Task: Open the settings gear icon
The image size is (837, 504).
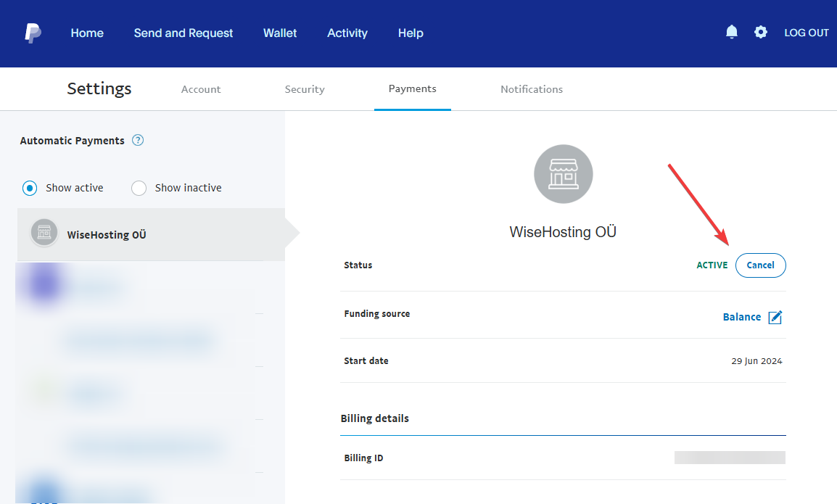Action: tap(761, 32)
